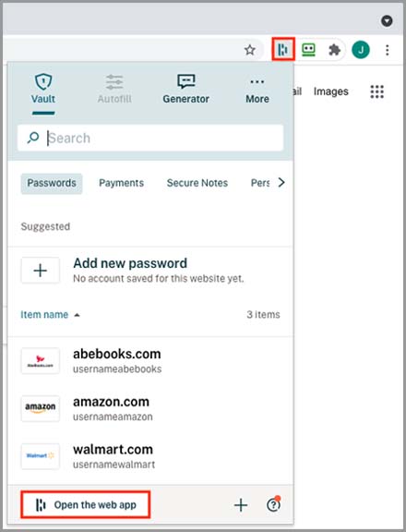Toggle Item name sort order arrow

pyautogui.click(x=77, y=315)
